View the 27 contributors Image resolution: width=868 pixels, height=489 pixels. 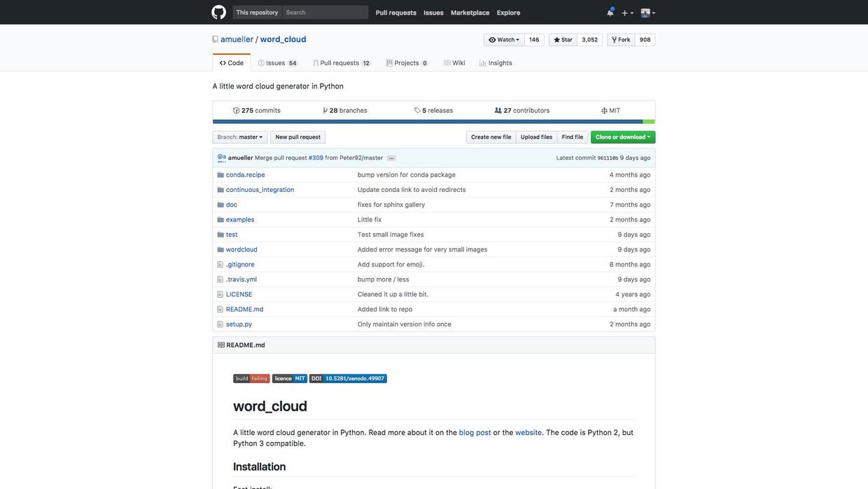point(522,111)
